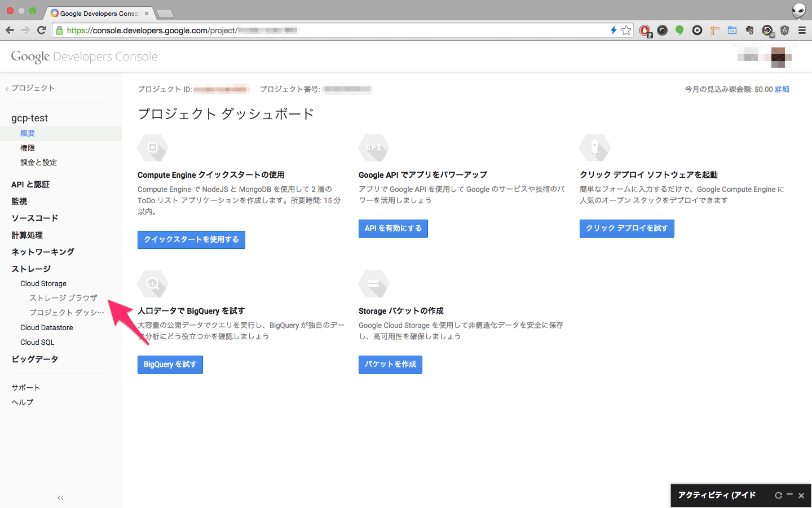Go back with the browser back arrow
The height and width of the screenshot is (508, 812).
pos(10,30)
